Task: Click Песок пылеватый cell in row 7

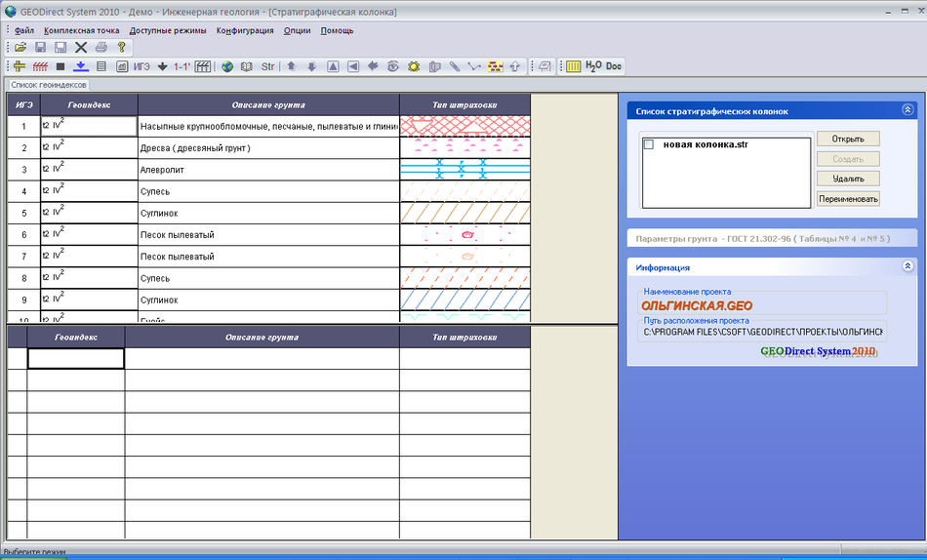Action: [x=268, y=257]
